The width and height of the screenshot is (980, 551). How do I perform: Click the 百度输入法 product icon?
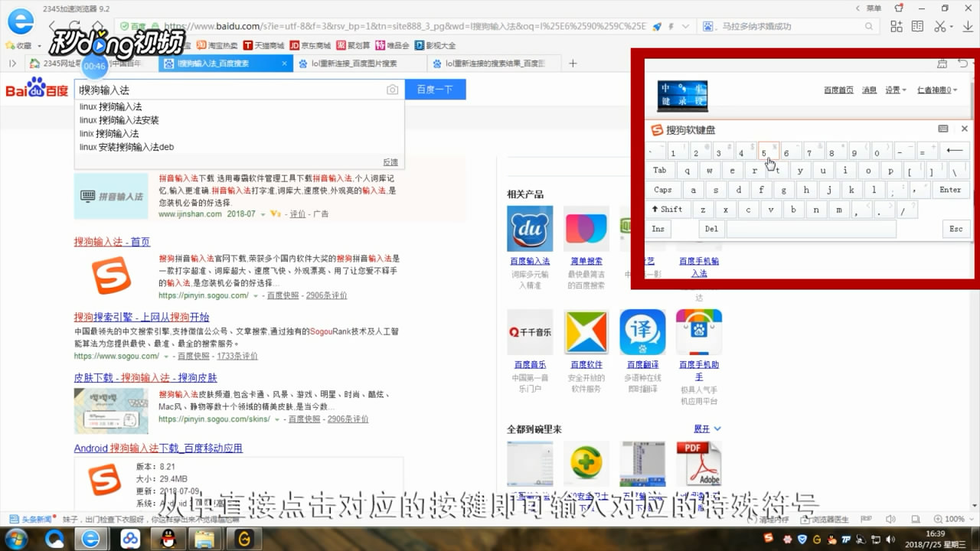(x=530, y=228)
